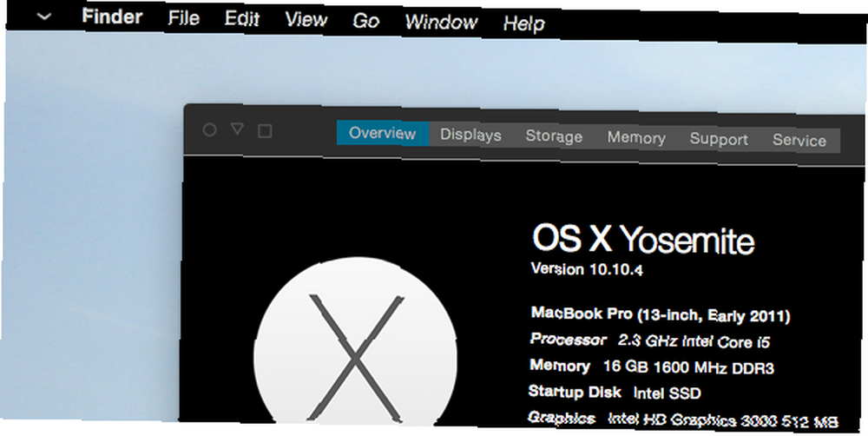Open the Window menu

(x=441, y=23)
